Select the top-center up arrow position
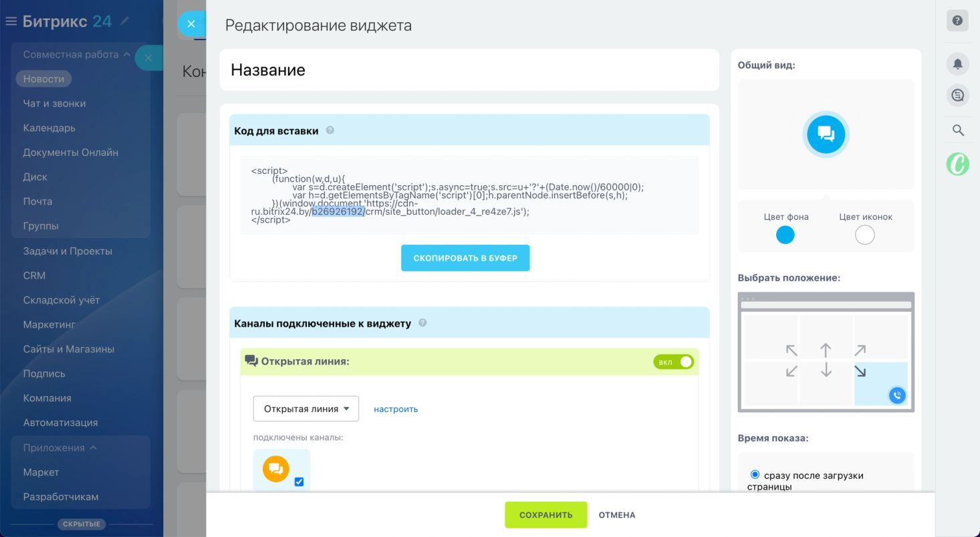The height and width of the screenshot is (537, 980). click(x=826, y=350)
